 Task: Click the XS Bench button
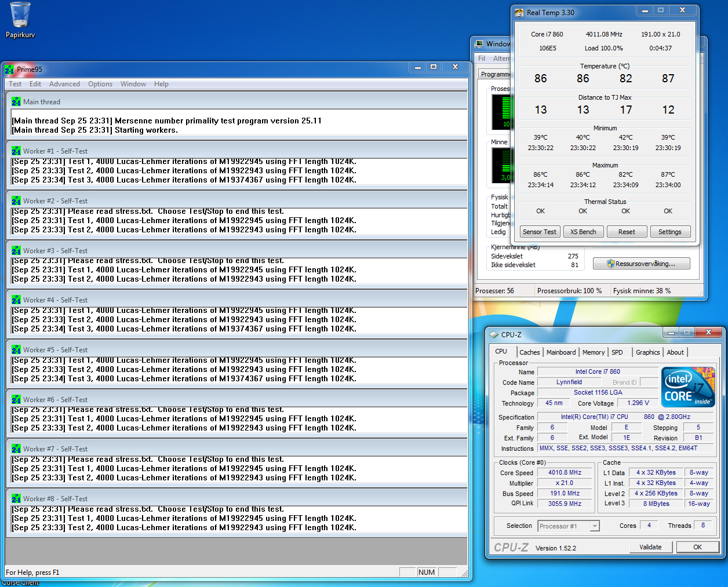point(583,232)
